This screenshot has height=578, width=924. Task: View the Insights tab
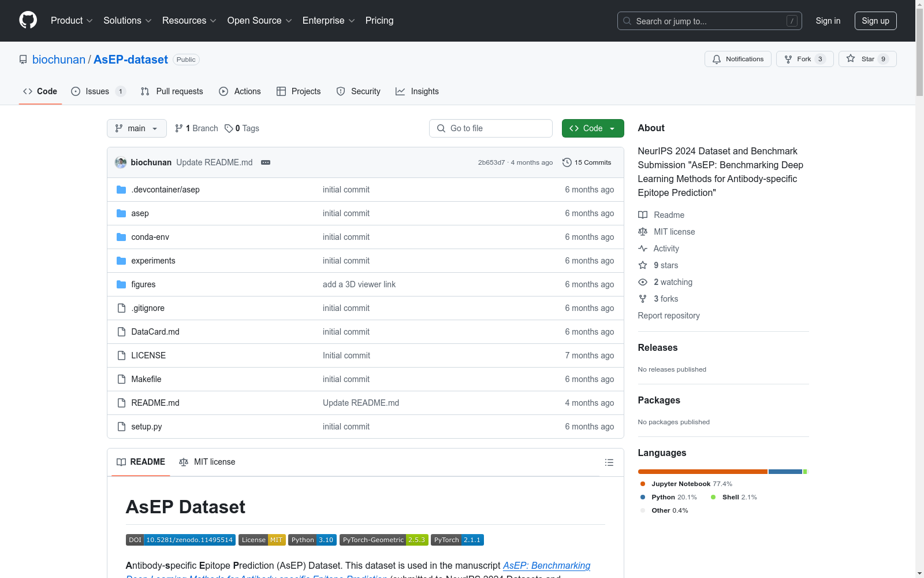417,91
